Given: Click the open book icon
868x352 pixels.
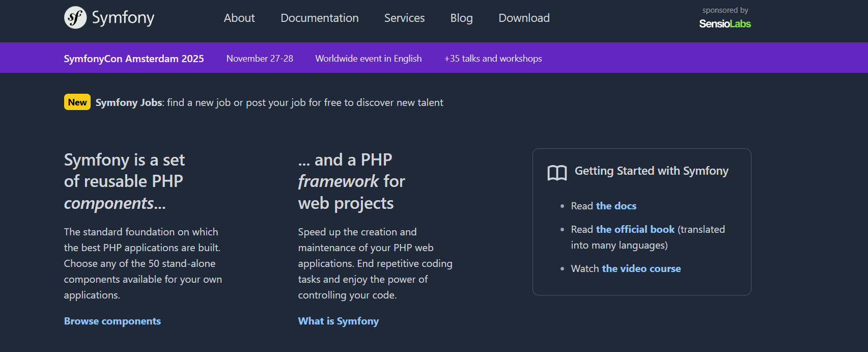Looking at the screenshot, I should (557, 173).
